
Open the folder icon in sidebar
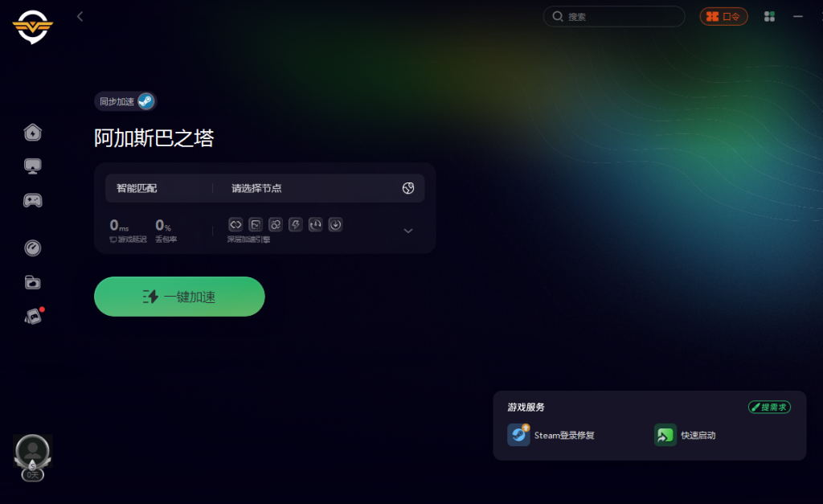pos(32,282)
